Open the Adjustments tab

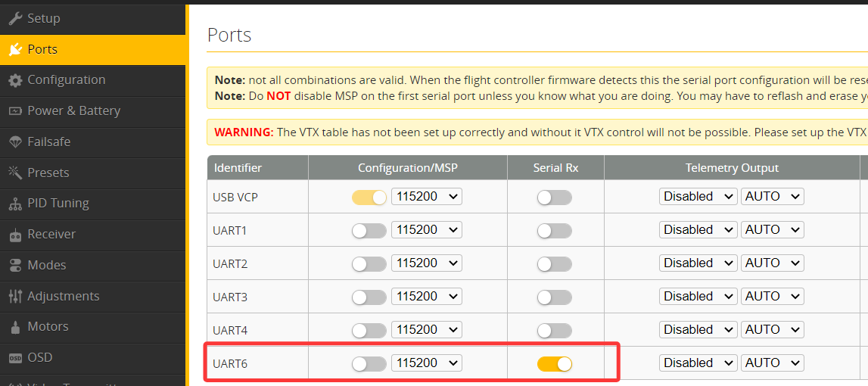pyautogui.click(x=63, y=296)
